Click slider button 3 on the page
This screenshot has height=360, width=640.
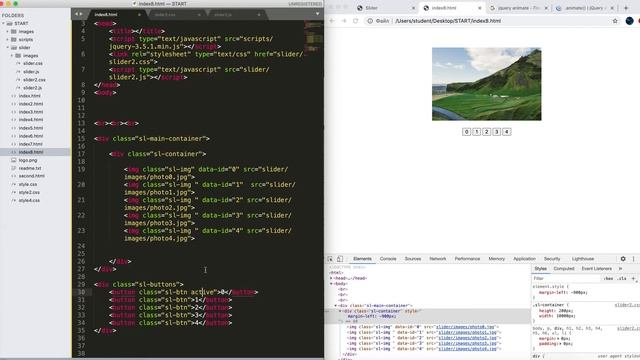click(497, 132)
